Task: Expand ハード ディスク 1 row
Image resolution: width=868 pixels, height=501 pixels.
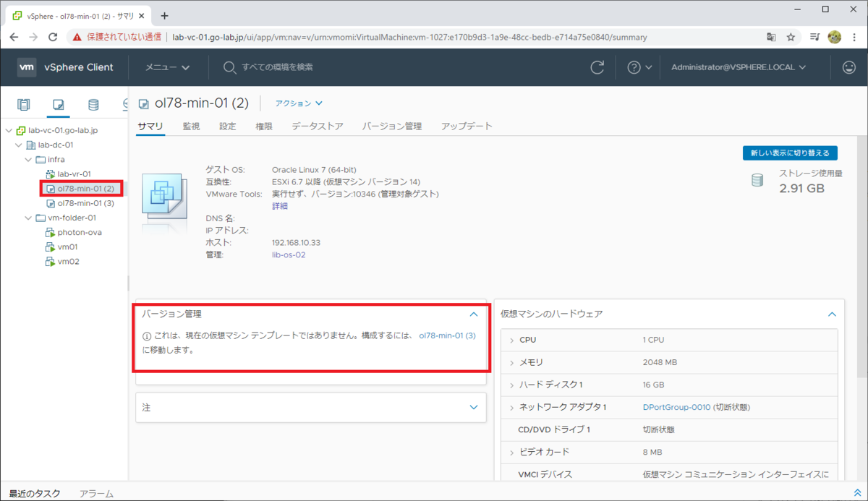Action: tap(511, 385)
